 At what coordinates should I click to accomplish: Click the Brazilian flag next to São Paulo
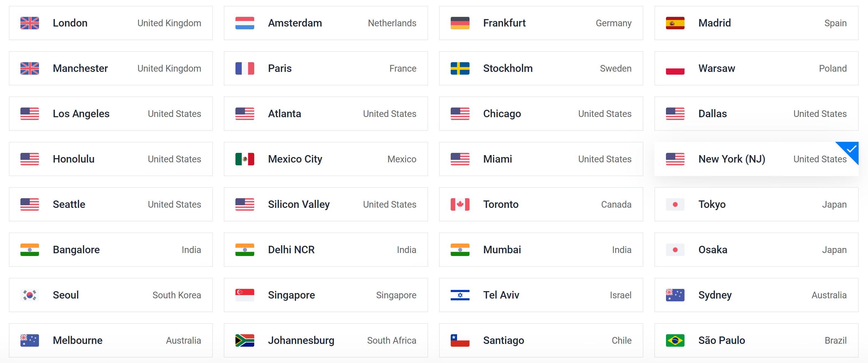(x=675, y=340)
